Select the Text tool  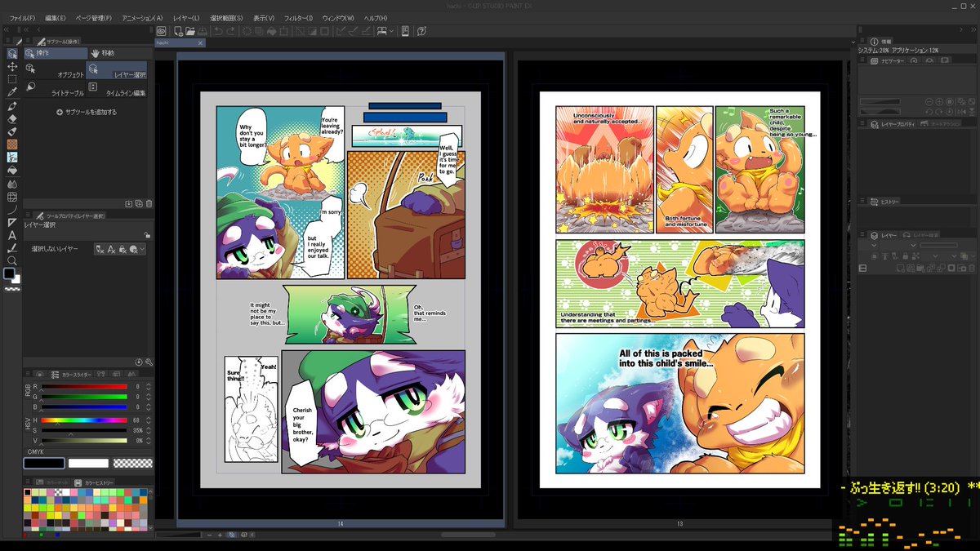click(12, 234)
